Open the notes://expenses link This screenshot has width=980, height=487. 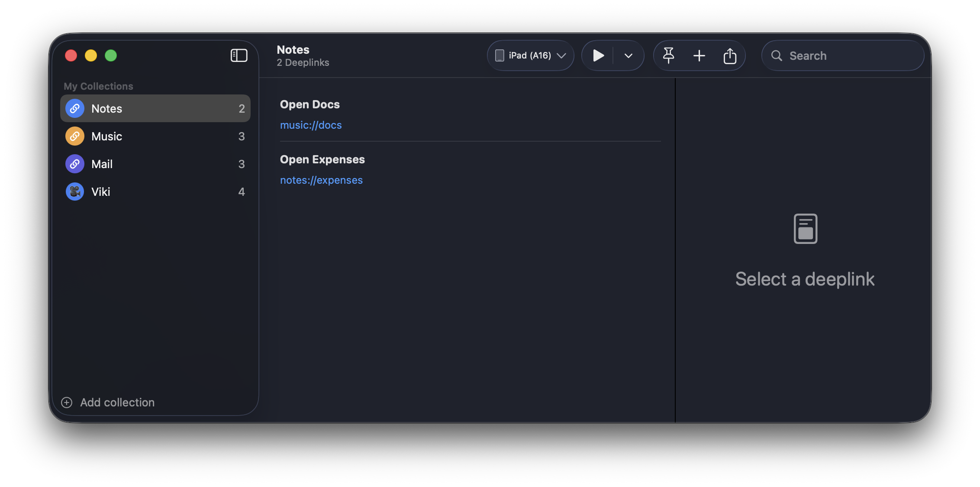[321, 180]
